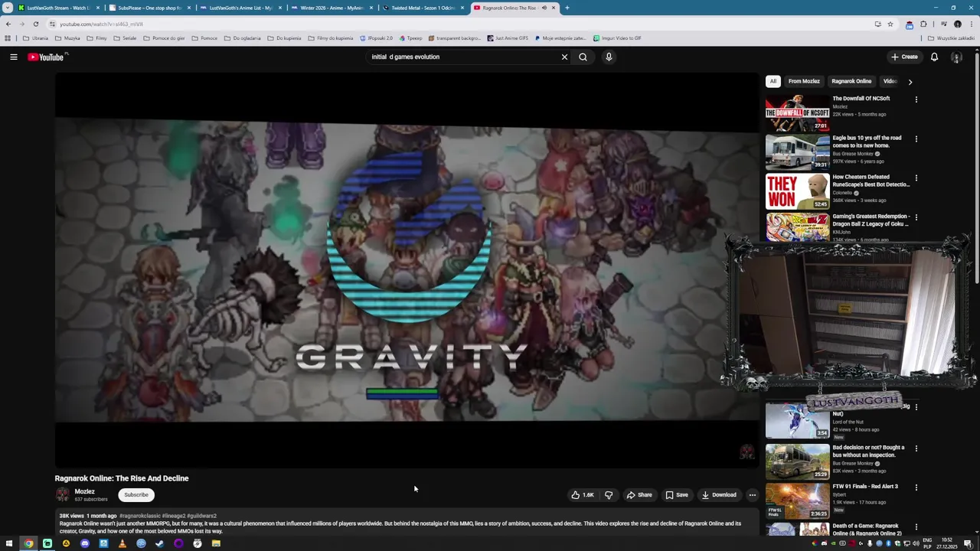
Task: Select the From Mozlez chip
Action: (x=804, y=81)
